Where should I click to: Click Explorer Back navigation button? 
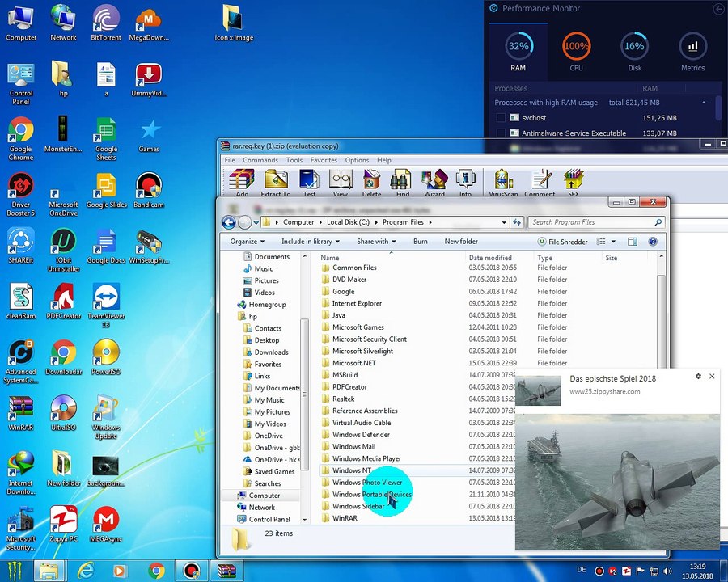click(229, 223)
